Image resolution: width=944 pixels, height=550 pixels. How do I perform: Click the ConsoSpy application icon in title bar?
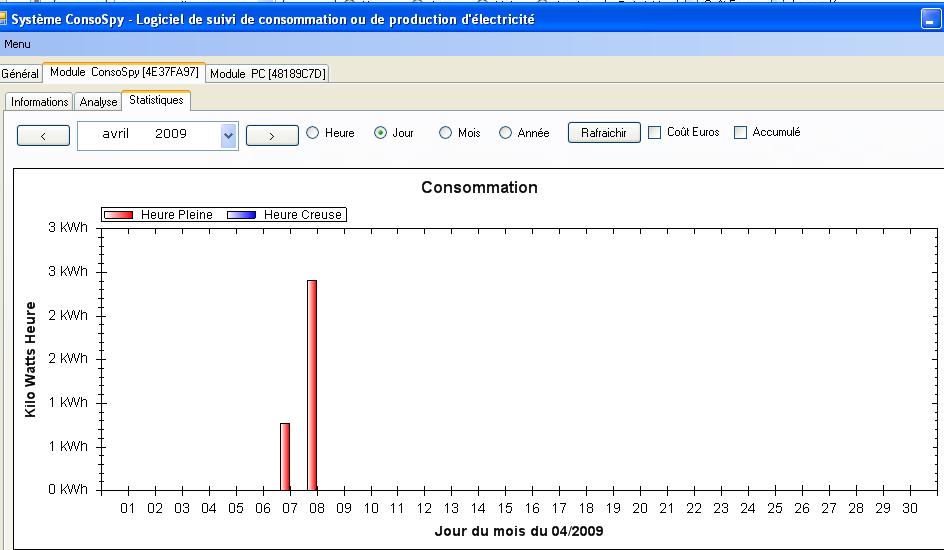tap(4, 19)
